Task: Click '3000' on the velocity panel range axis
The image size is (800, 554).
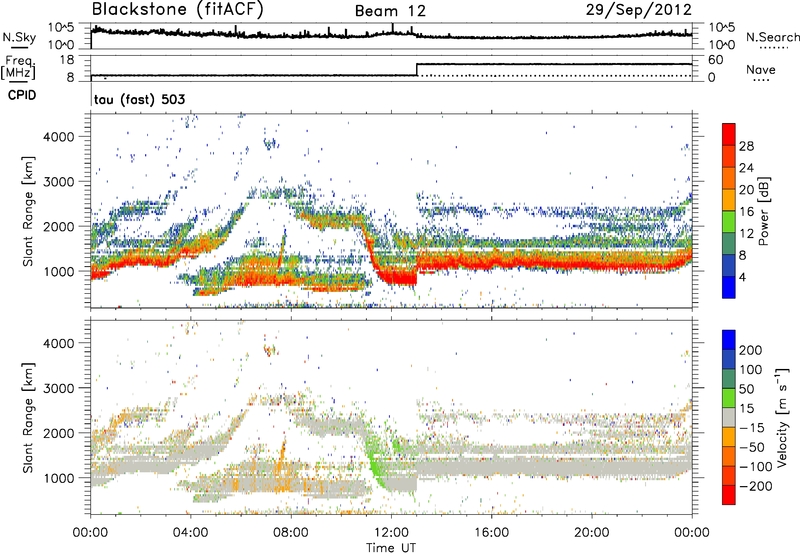Action: 59,388
